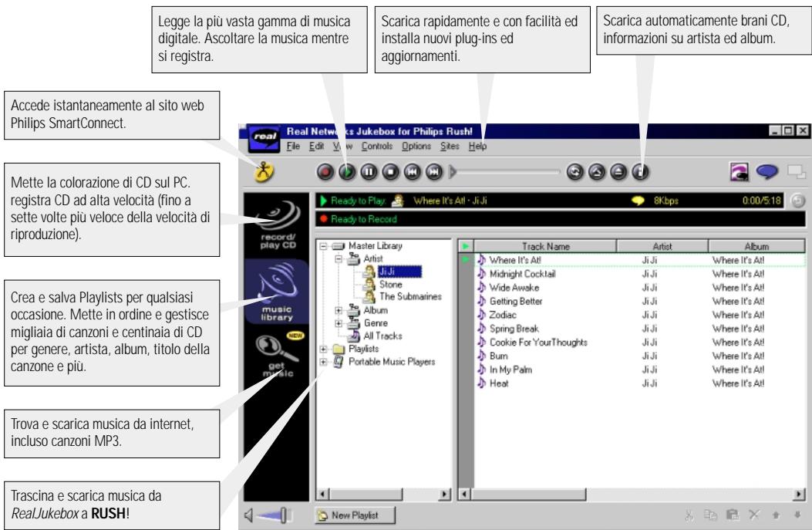Click the Eject CD button

pos(618,171)
